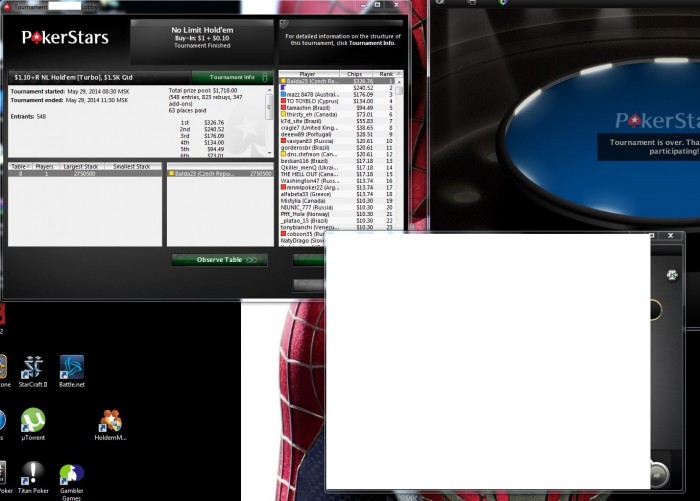Viewport: 700px width, 501px height.
Task: Select gorderosbr (Brazil) row
Action: coord(337,147)
